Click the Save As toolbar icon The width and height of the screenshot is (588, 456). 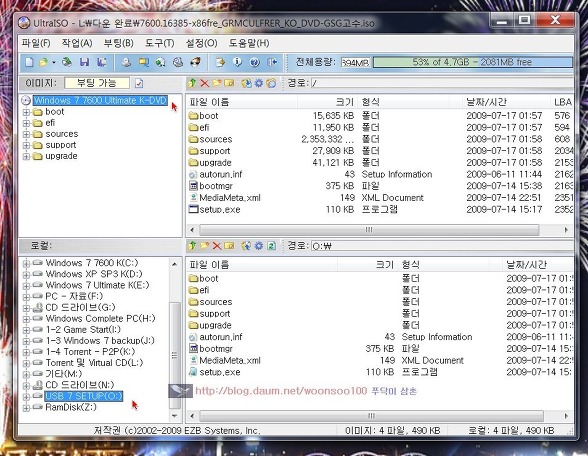102,62
